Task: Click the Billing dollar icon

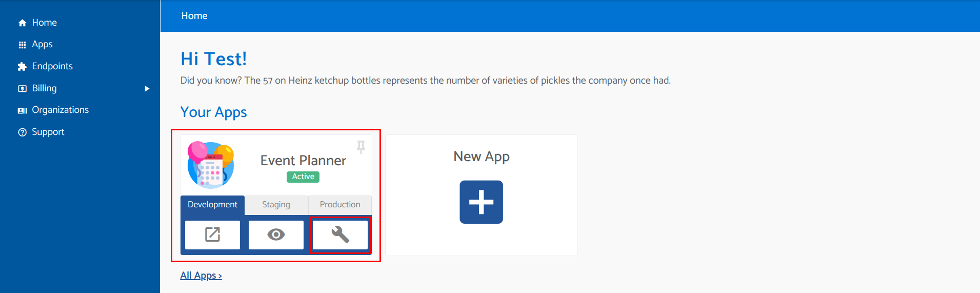Action: (22, 89)
